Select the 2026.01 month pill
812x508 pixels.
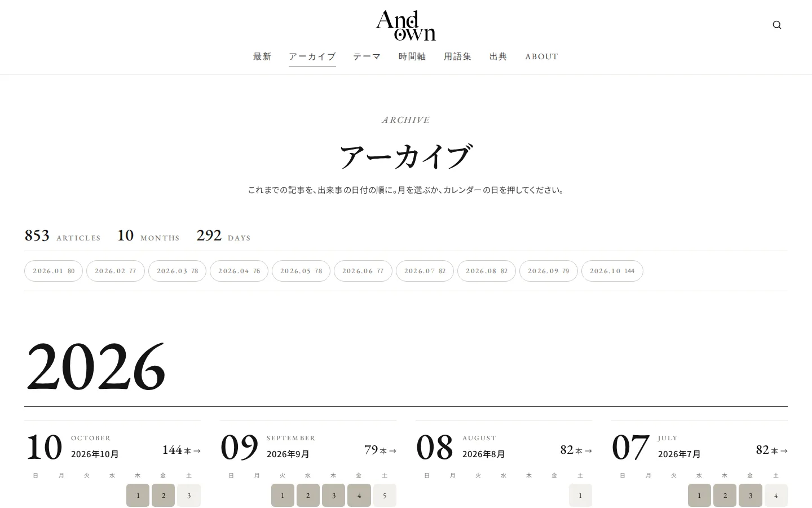(54, 271)
